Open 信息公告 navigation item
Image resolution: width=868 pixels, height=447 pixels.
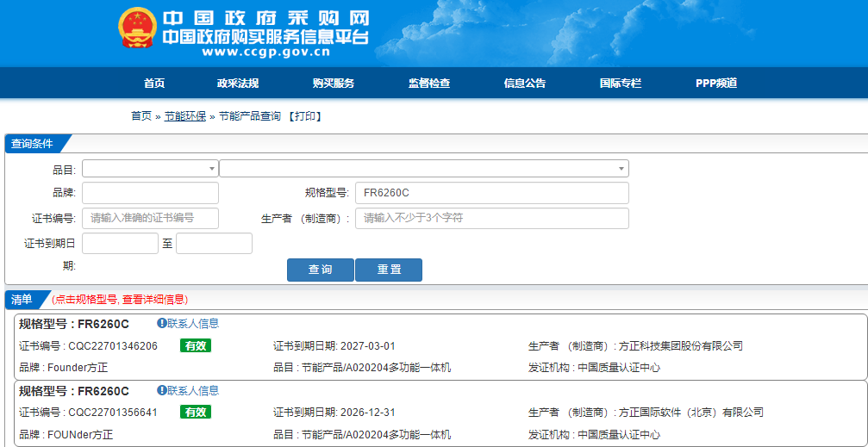(525, 84)
